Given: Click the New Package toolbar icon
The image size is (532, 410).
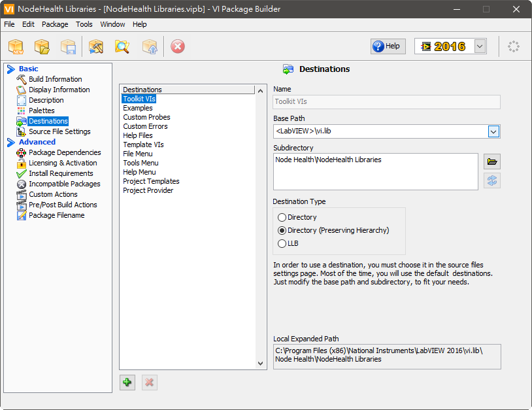Looking at the screenshot, I should click(x=16, y=46).
